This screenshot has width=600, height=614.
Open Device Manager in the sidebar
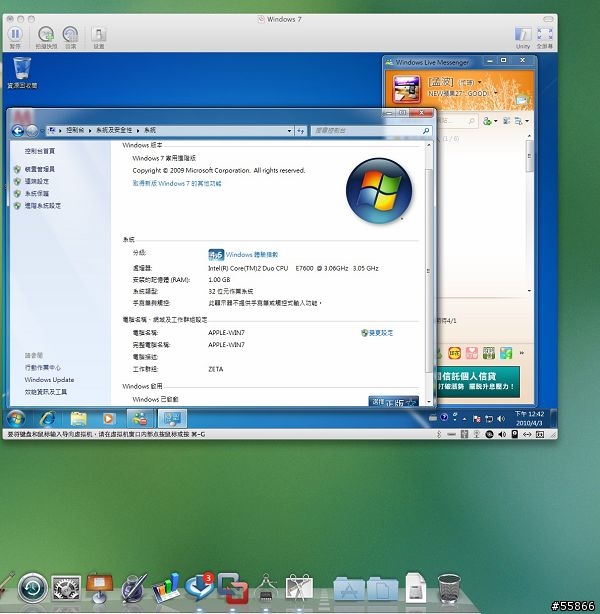click(40, 169)
